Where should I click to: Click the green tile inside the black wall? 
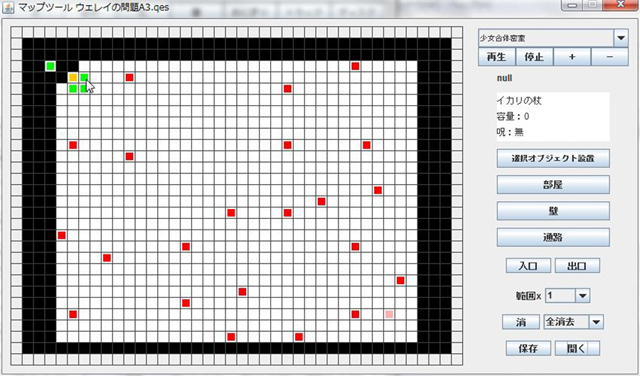pyautogui.click(x=50, y=66)
